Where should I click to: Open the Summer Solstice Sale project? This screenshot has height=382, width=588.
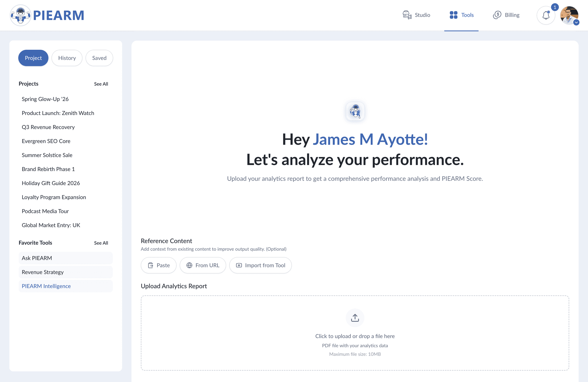tap(47, 155)
